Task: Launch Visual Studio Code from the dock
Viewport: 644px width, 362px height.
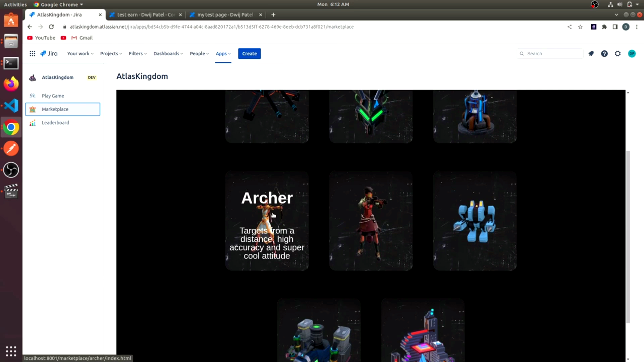Action: coord(11,106)
